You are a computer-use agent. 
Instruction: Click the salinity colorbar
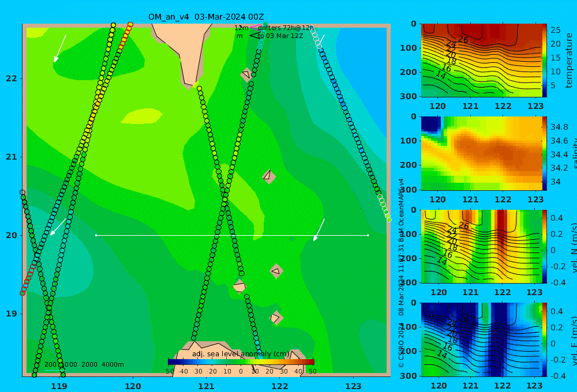(545, 153)
